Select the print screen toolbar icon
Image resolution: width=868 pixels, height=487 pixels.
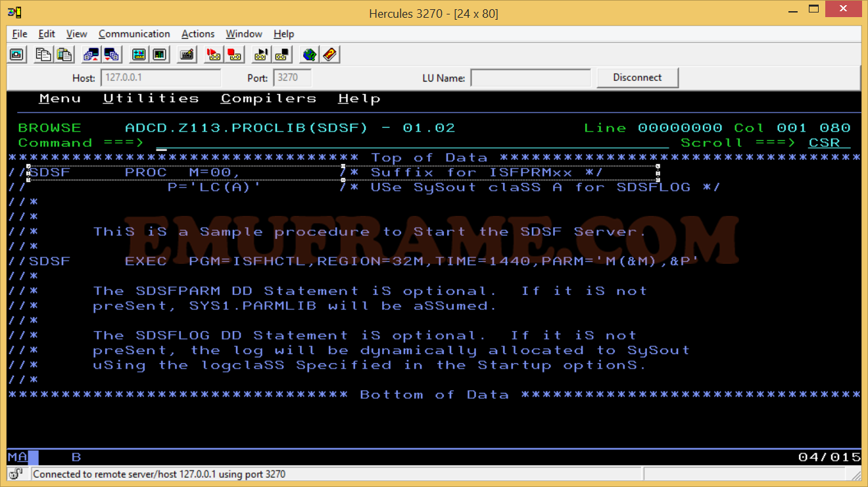coord(16,54)
